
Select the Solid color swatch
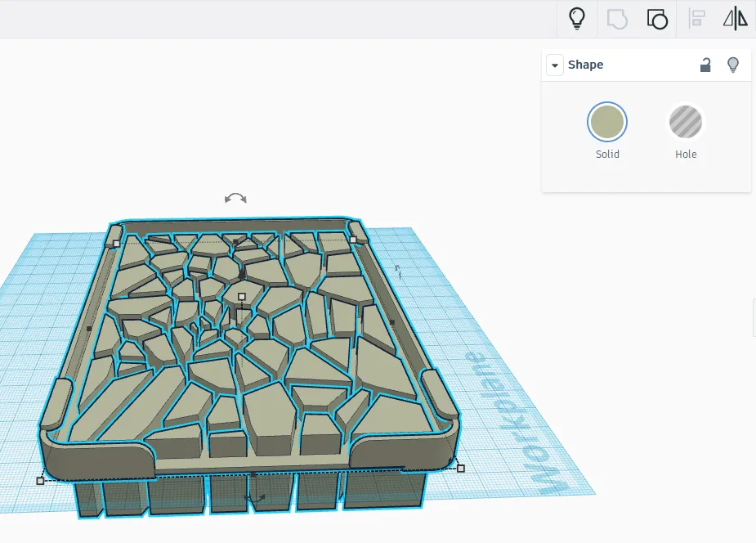[x=607, y=122]
